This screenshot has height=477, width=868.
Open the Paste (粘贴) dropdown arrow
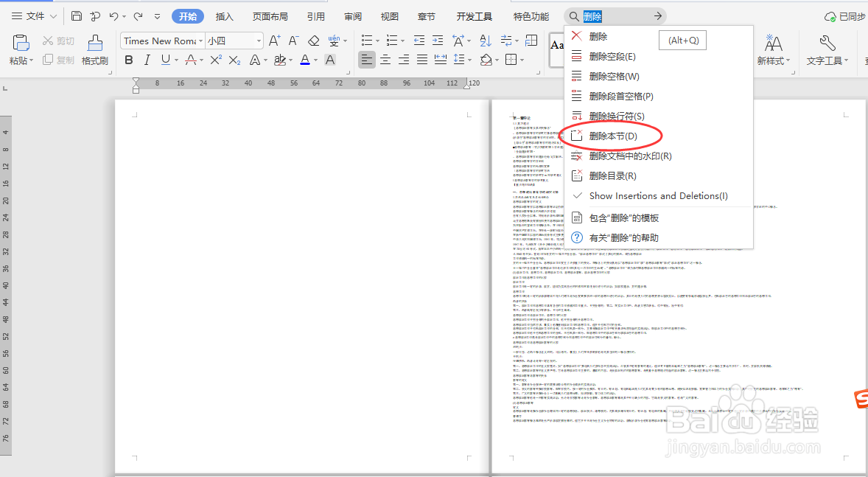pyautogui.click(x=31, y=60)
